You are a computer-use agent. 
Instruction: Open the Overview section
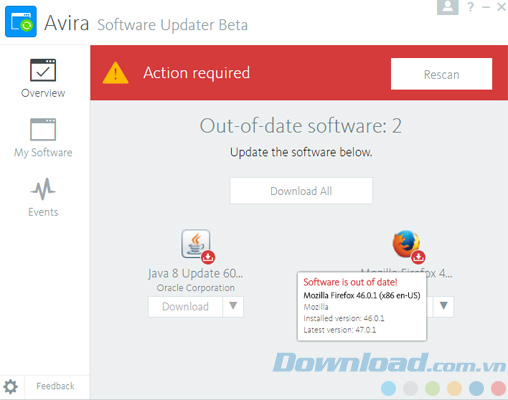[x=43, y=79]
